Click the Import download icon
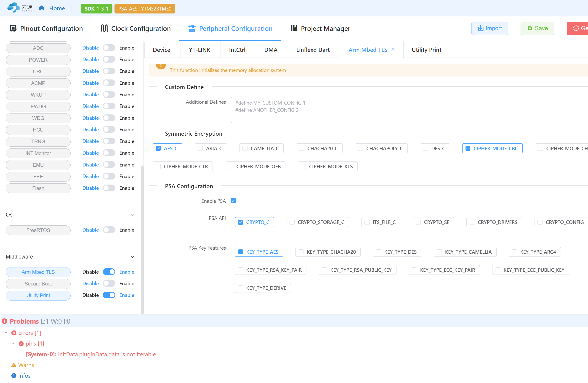 pyautogui.click(x=481, y=28)
